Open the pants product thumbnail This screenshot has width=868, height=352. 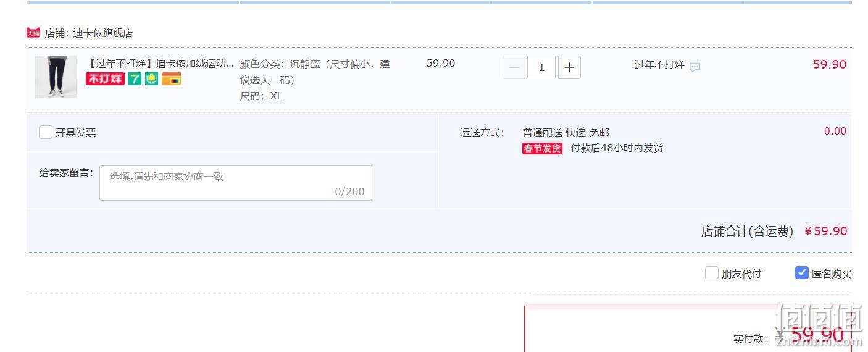click(56, 77)
